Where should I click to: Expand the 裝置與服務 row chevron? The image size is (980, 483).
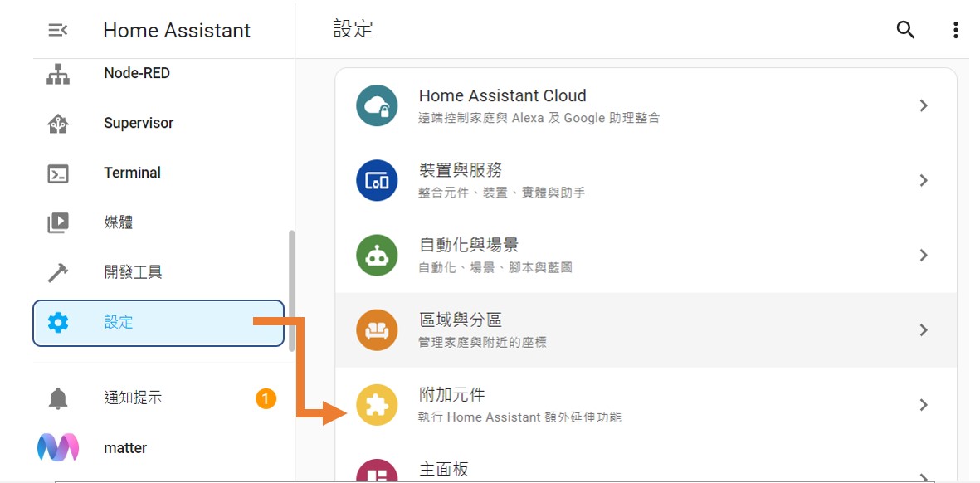[924, 181]
